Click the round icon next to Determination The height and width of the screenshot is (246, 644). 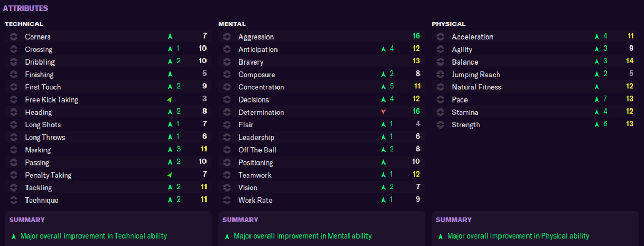[227, 112]
